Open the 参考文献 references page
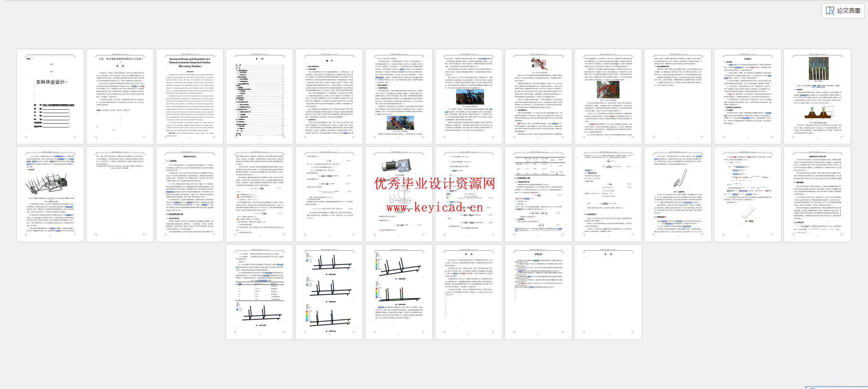 (x=538, y=292)
